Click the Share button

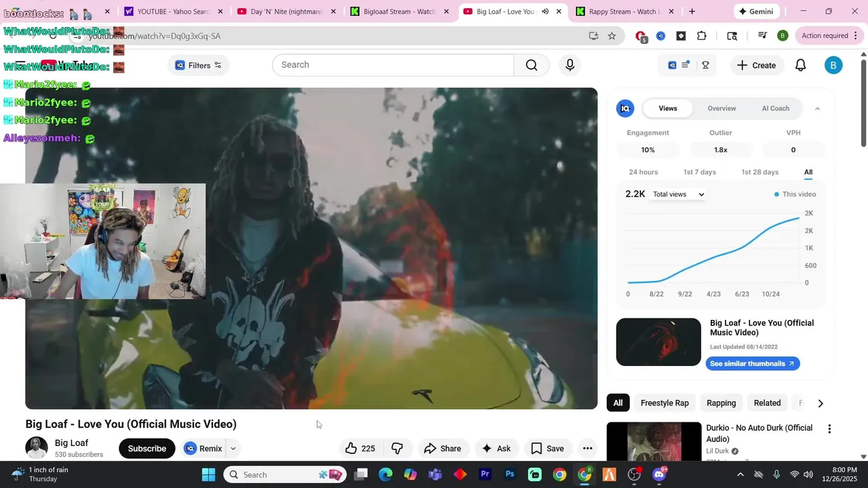click(x=442, y=448)
